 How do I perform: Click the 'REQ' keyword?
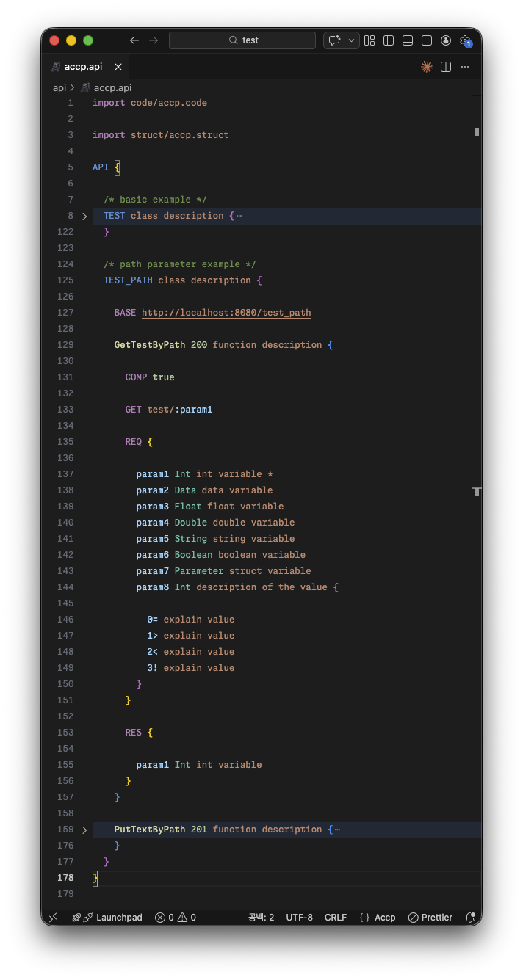click(134, 442)
